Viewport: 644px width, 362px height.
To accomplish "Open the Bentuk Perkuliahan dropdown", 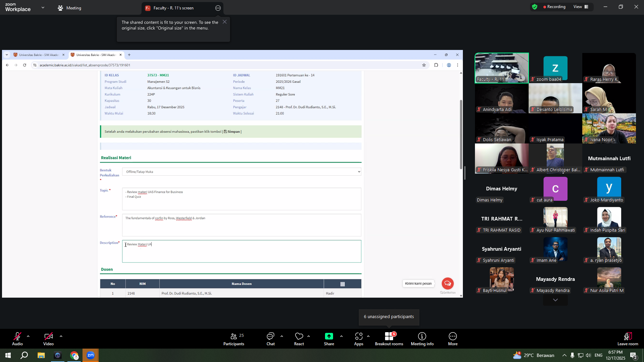I will (x=241, y=172).
